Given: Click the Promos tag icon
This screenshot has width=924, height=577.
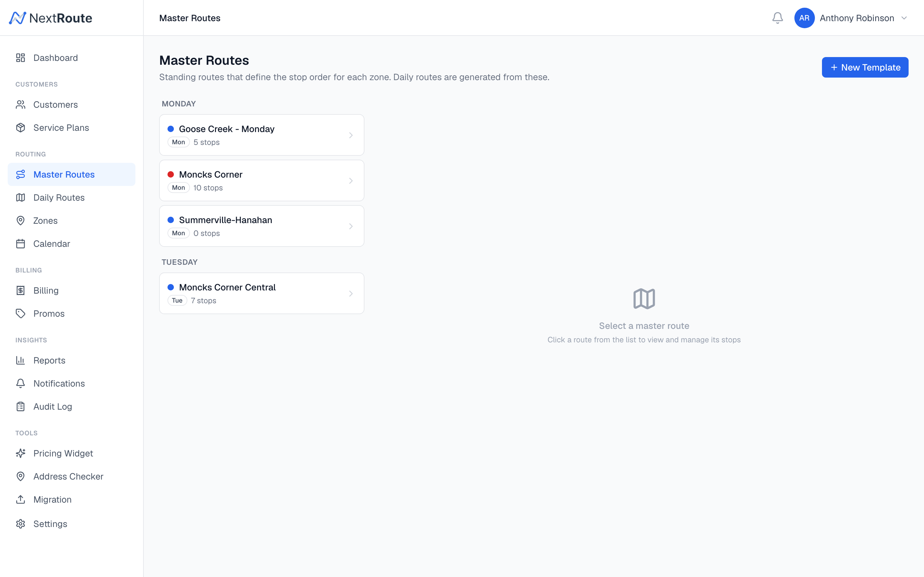Looking at the screenshot, I should (21, 313).
